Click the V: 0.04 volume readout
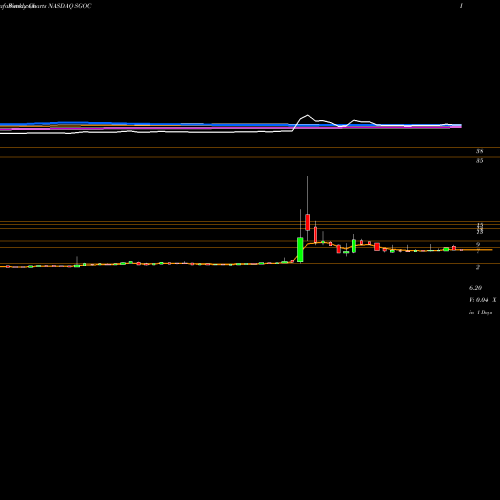Screen dimensions: 500x500 click(x=479, y=300)
